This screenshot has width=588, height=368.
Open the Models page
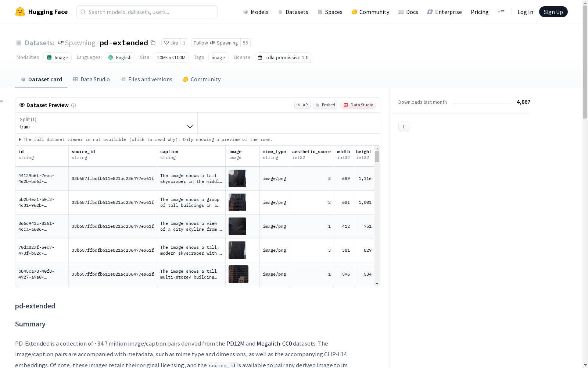[256, 12]
